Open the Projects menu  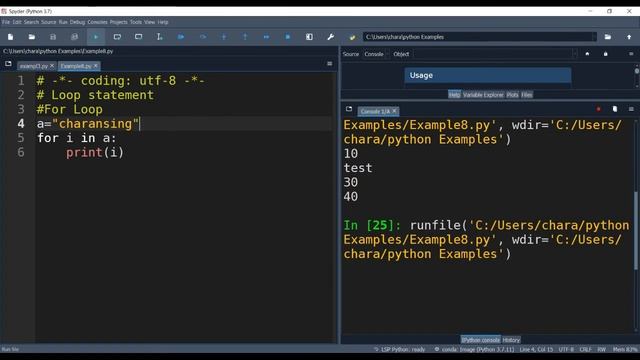[118, 22]
